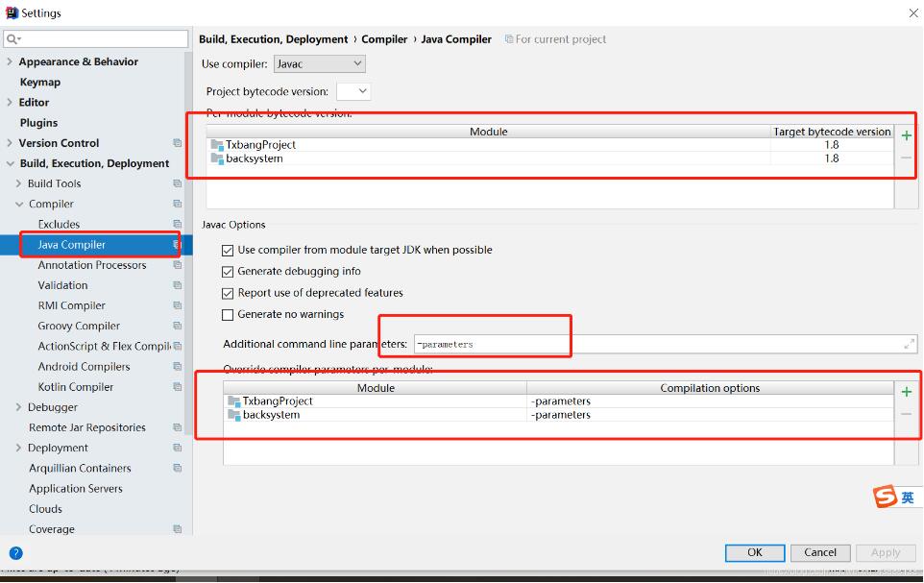The height and width of the screenshot is (583, 924).
Task: Expand the Debugger node
Action: click(x=19, y=407)
